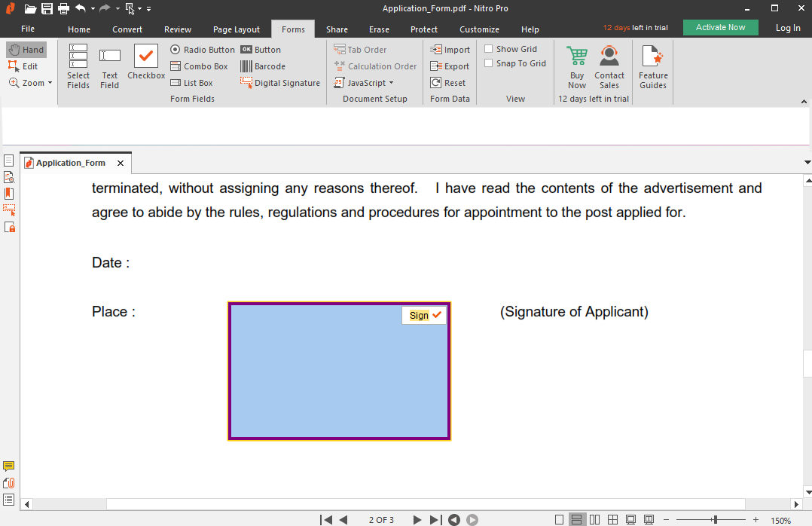This screenshot has height=526, width=812.
Task: Open the Contact Sales option
Action: point(609,66)
